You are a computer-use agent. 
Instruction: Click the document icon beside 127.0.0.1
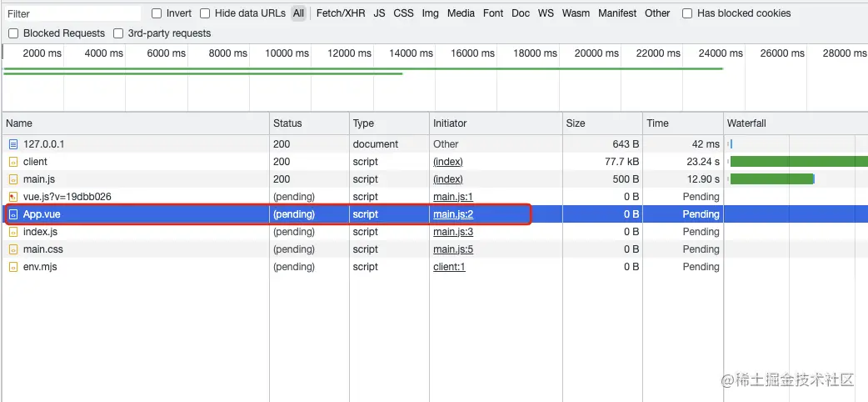(x=13, y=144)
